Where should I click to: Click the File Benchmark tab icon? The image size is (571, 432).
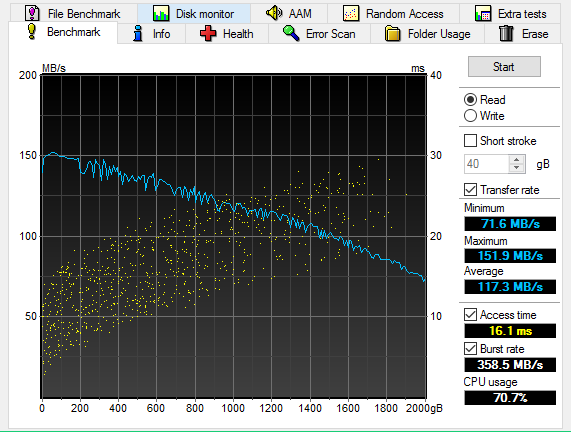32,13
